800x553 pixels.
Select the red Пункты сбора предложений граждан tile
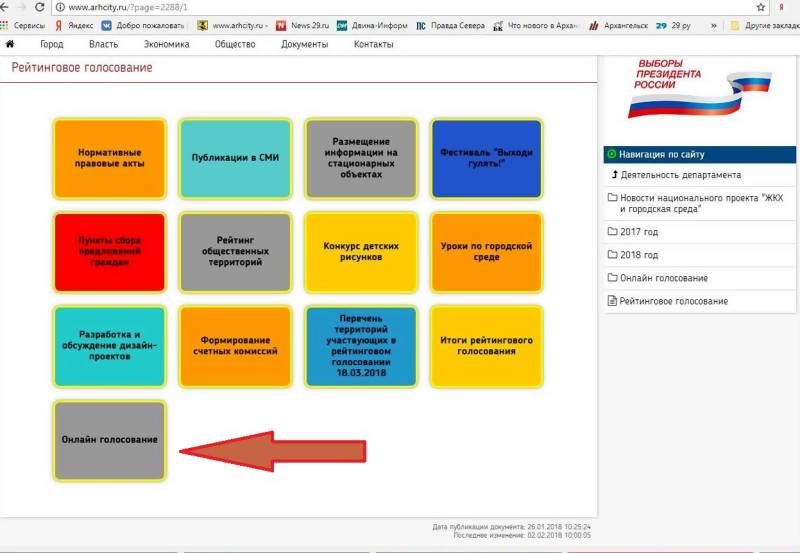coord(109,252)
